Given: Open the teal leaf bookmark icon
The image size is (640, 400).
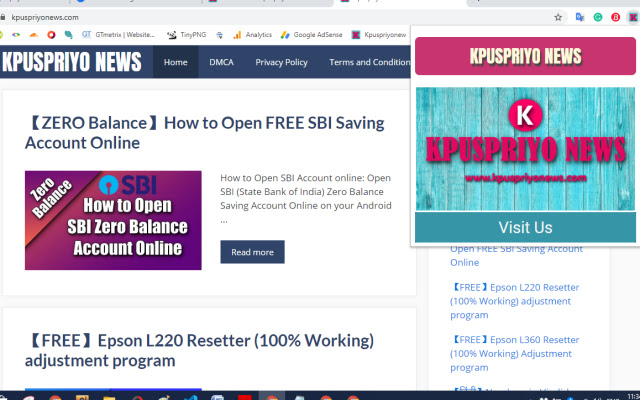Looking at the screenshot, I should tap(69, 35).
